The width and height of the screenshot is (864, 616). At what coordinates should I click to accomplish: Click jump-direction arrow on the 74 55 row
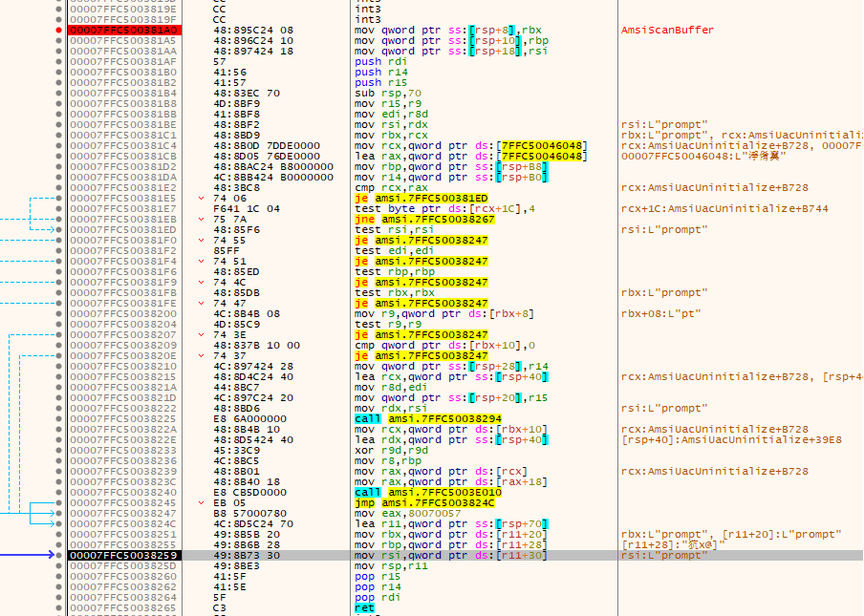[201, 240]
